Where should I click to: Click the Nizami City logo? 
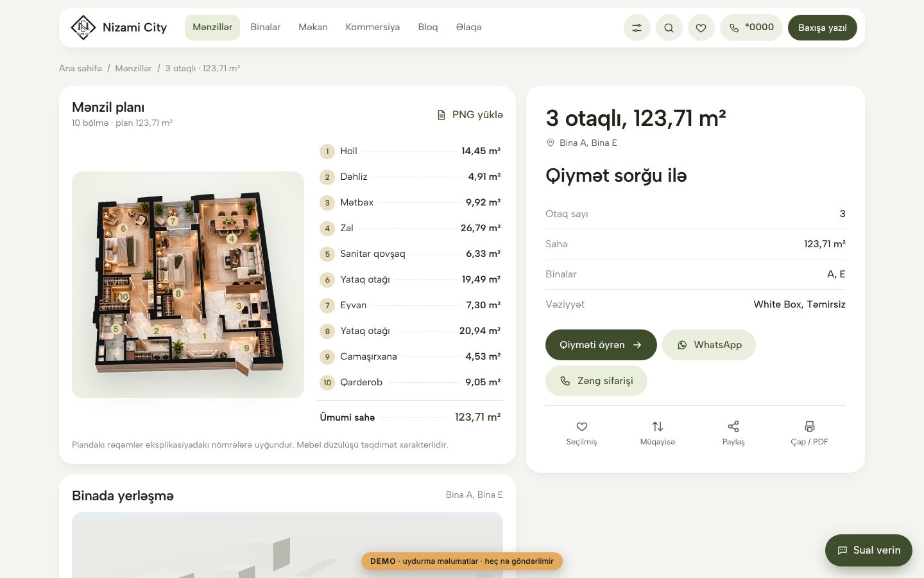[x=119, y=28]
